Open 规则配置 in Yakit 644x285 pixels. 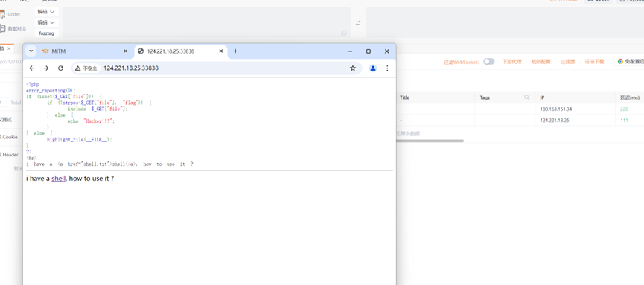541,62
